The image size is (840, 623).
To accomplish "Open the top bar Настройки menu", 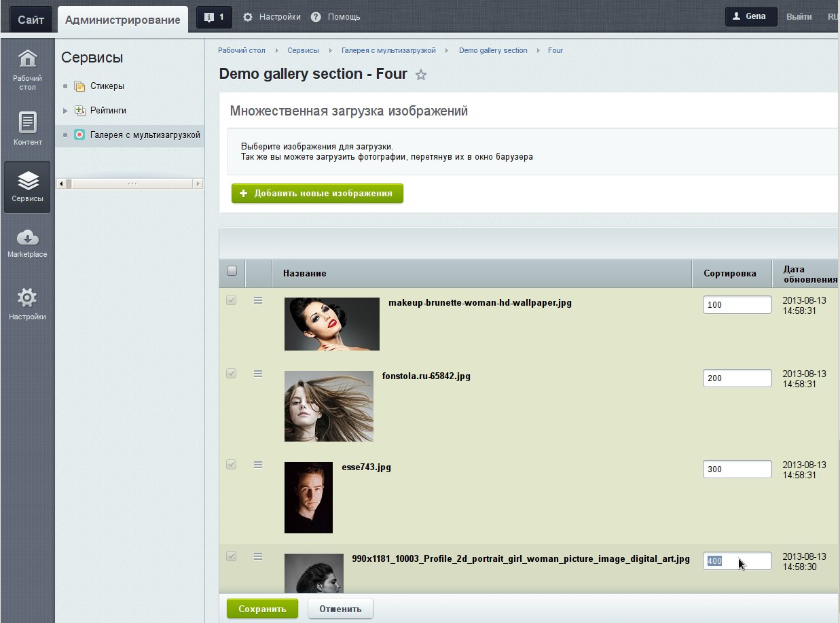I will pyautogui.click(x=271, y=16).
